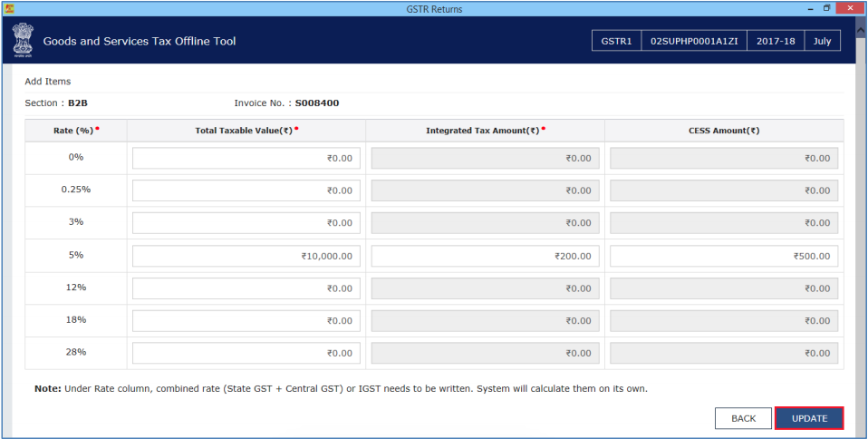Image resolution: width=868 pixels, height=439 pixels.
Task: Edit the ₹500.00 CESS Amount field
Action: coord(724,256)
